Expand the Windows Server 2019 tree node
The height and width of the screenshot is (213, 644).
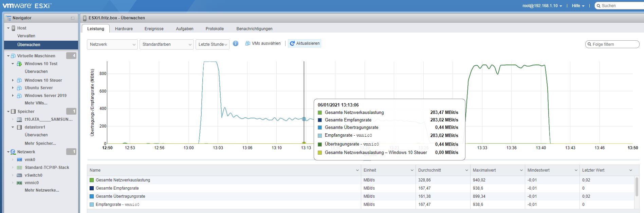pyautogui.click(x=13, y=96)
